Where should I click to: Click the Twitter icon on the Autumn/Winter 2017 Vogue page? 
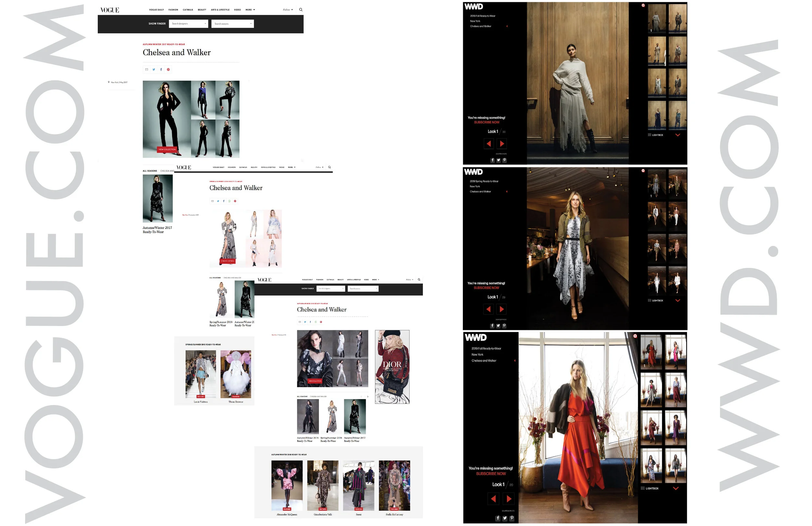point(154,69)
